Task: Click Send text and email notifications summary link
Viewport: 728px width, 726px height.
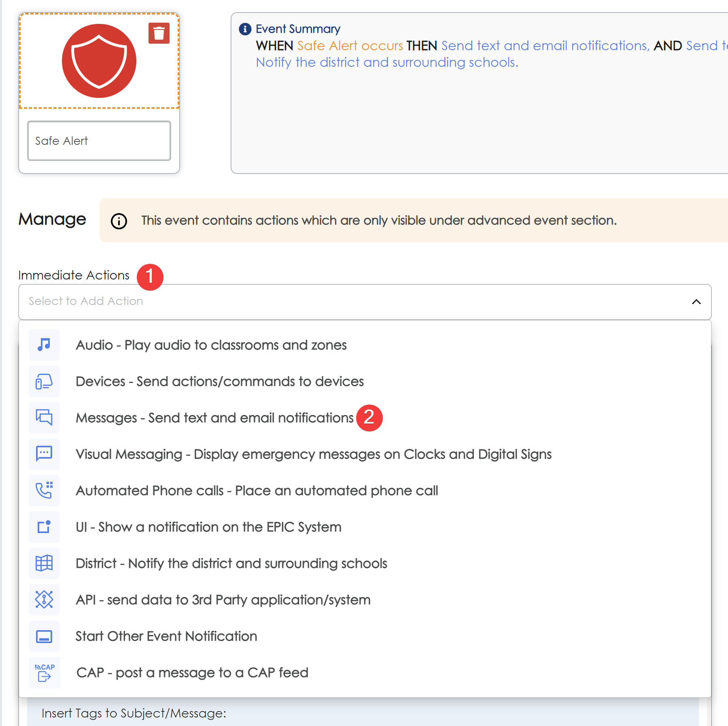Action: pos(545,46)
